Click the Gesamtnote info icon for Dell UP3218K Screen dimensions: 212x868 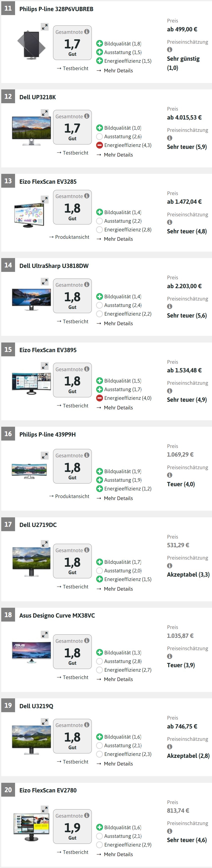coord(87,116)
